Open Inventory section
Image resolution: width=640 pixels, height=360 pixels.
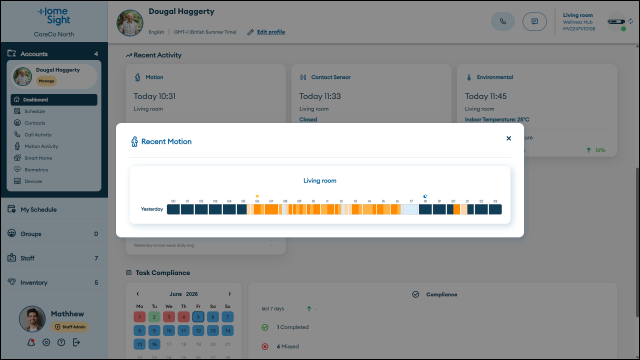(54, 282)
